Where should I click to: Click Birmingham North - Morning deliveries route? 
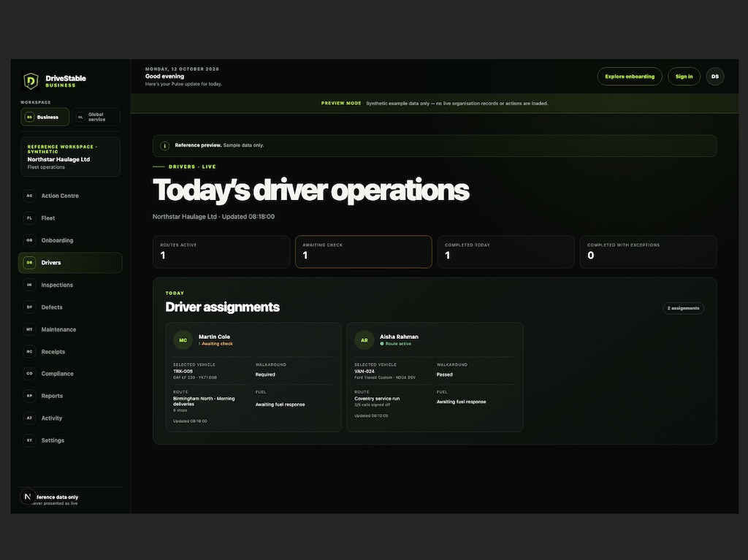click(x=204, y=401)
